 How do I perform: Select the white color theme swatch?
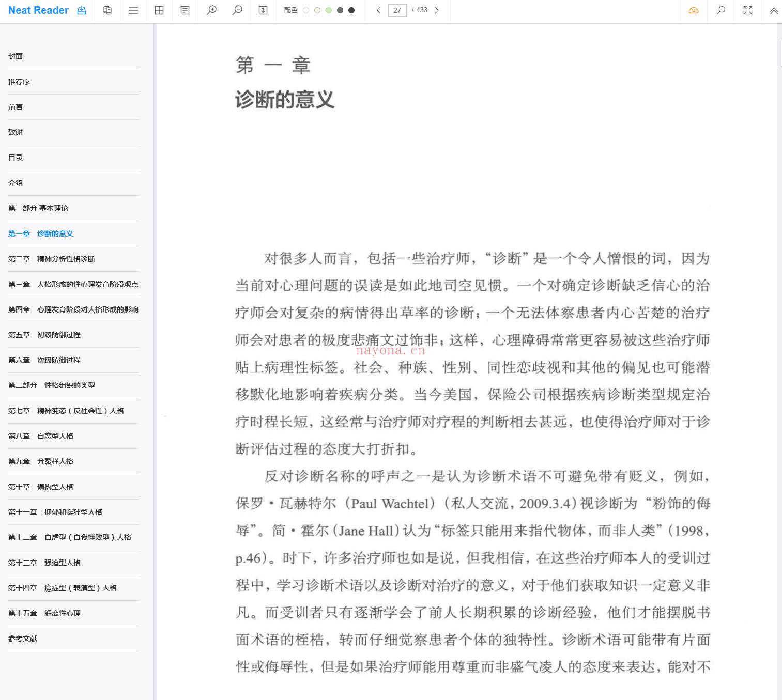[306, 10]
